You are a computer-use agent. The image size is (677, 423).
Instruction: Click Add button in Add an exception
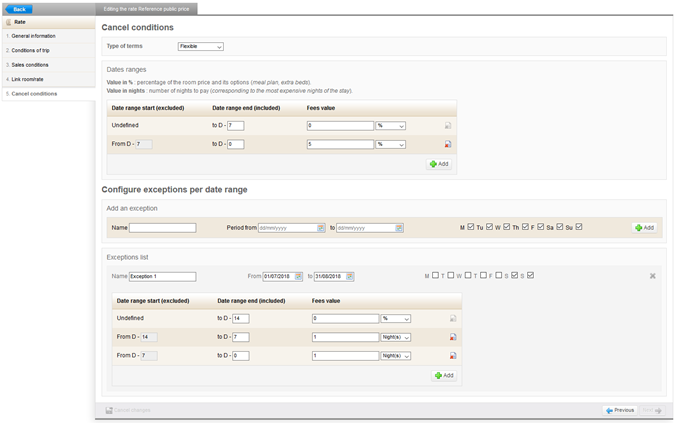coord(644,228)
